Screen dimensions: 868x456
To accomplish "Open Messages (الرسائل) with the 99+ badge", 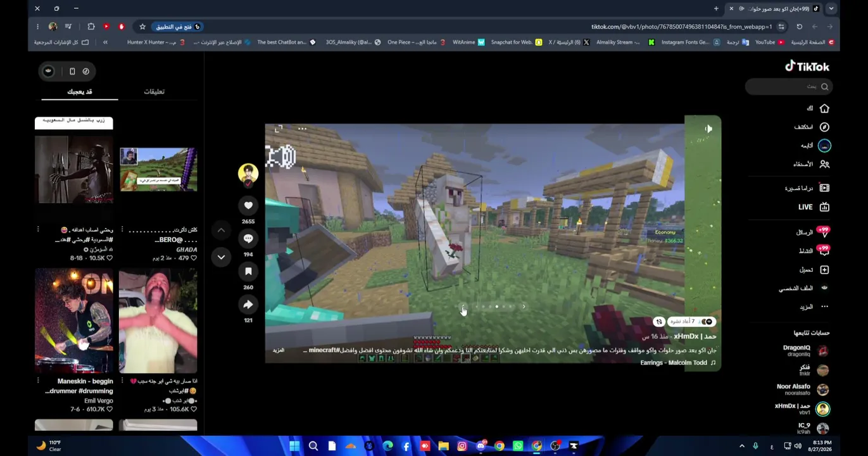I will (x=813, y=232).
